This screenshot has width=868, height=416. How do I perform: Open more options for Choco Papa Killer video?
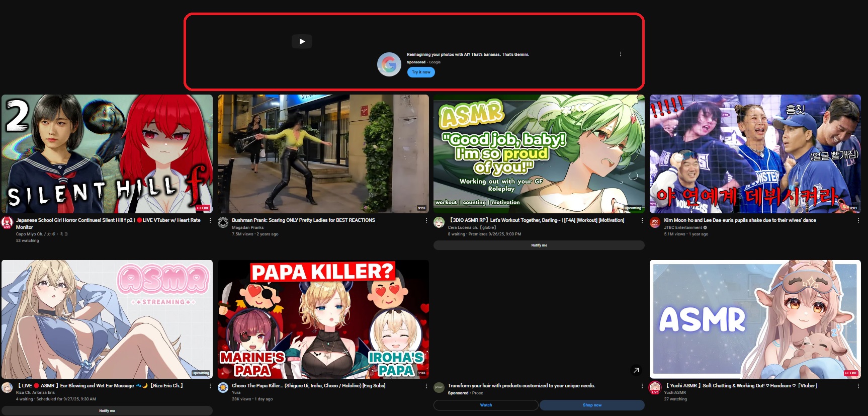click(x=426, y=386)
